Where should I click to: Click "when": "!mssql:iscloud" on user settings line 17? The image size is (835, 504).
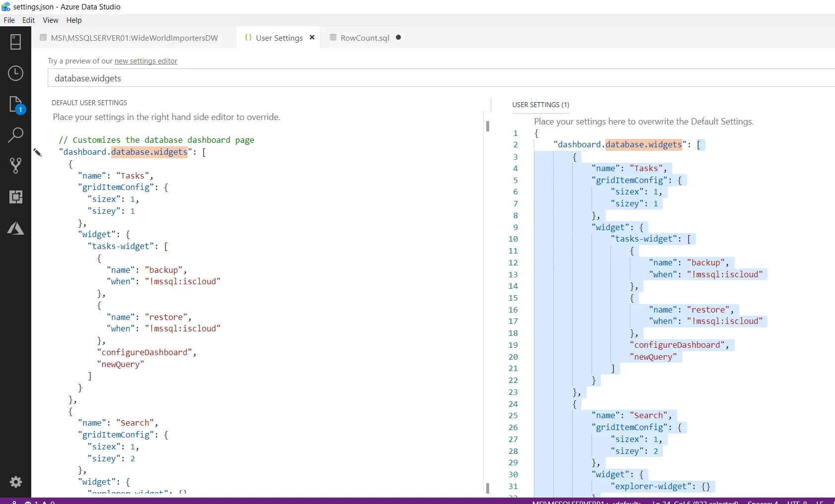click(706, 321)
